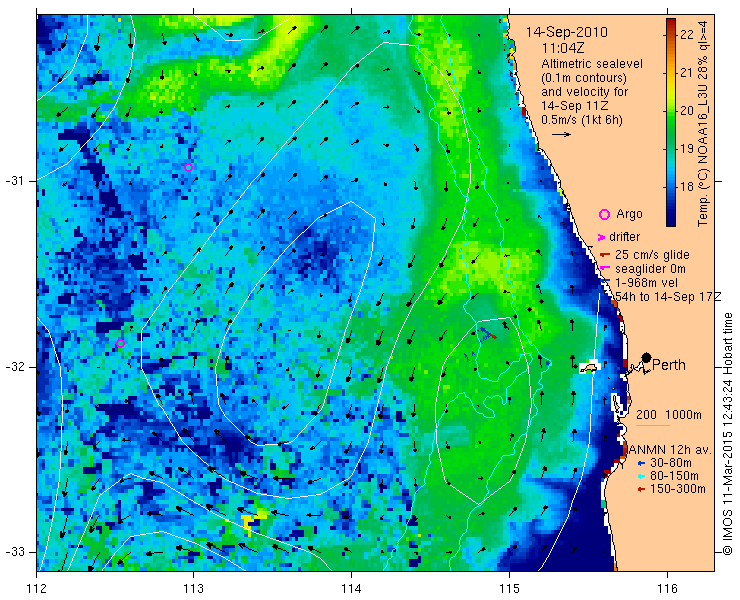The width and height of the screenshot is (740, 600).
Task: Click the seaglider track west of Perth
Action: pyautogui.click(x=485, y=334)
